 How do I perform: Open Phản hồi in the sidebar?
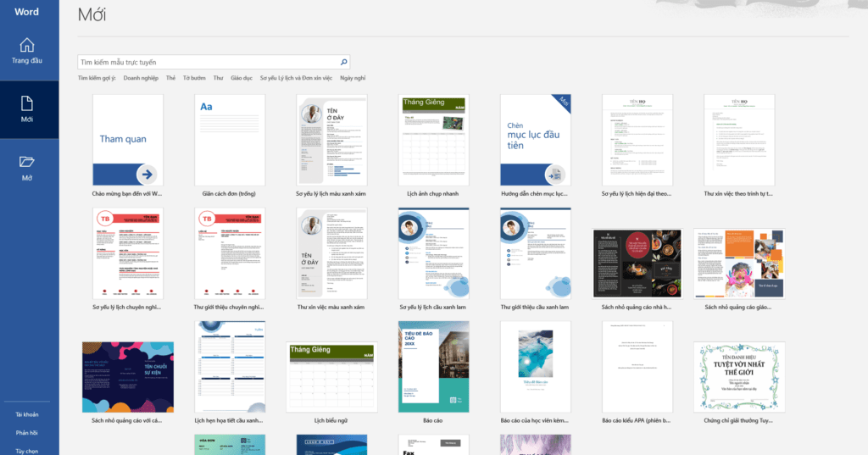point(27,433)
